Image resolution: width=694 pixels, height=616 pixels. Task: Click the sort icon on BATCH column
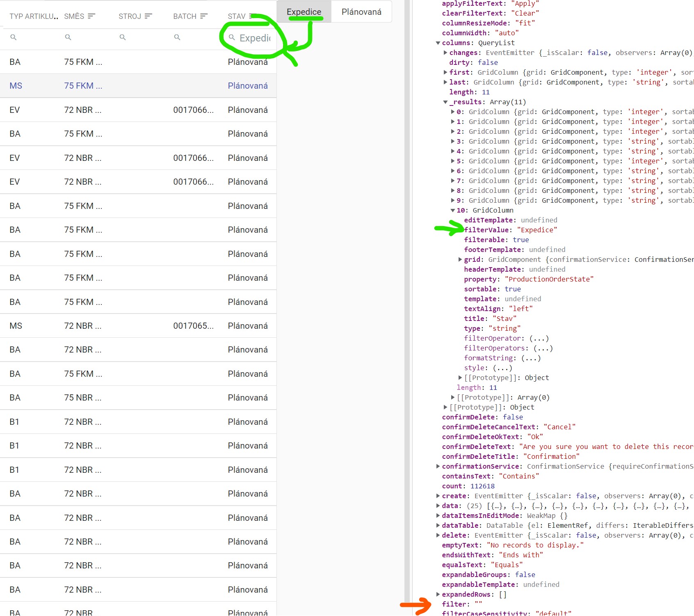(x=203, y=16)
